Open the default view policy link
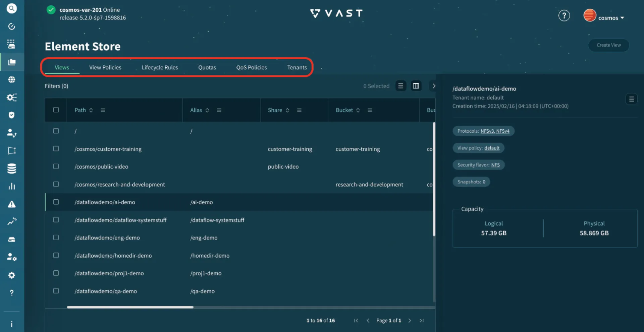Viewport: 644px width, 332px height. click(x=492, y=148)
